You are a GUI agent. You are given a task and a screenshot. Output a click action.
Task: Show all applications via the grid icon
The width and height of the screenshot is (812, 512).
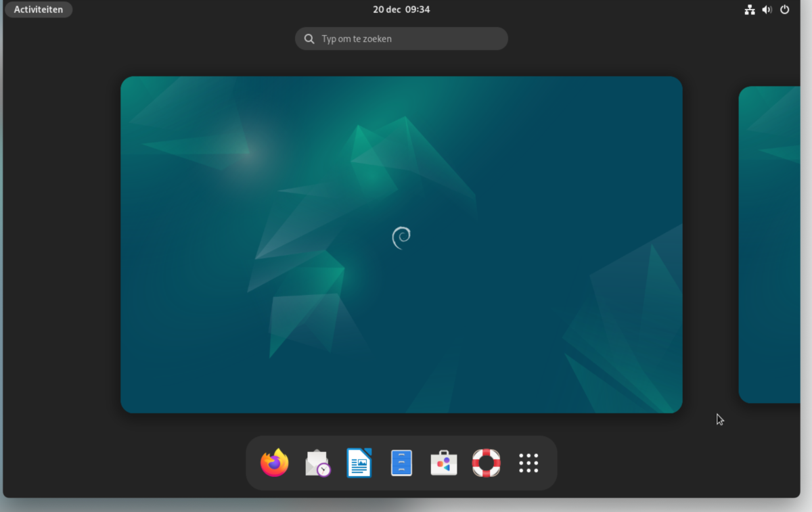528,463
